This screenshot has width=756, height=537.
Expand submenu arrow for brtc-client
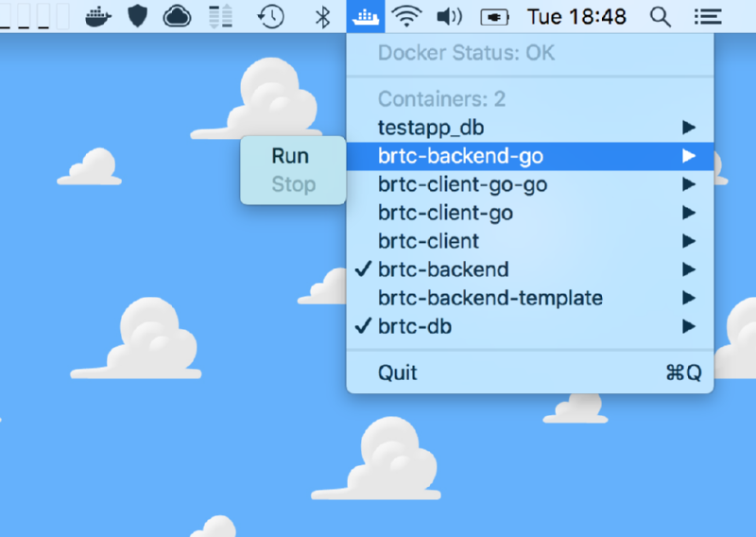[689, 241]
